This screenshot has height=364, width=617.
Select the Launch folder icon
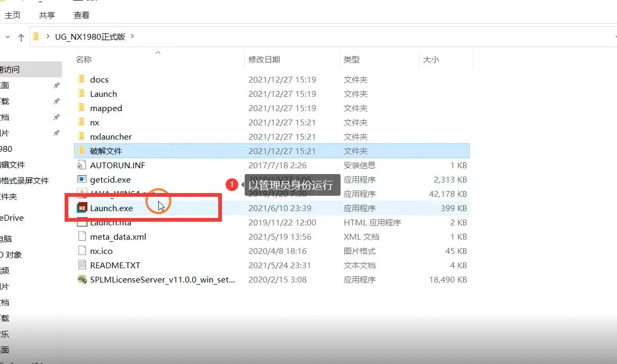coord(82,94)
